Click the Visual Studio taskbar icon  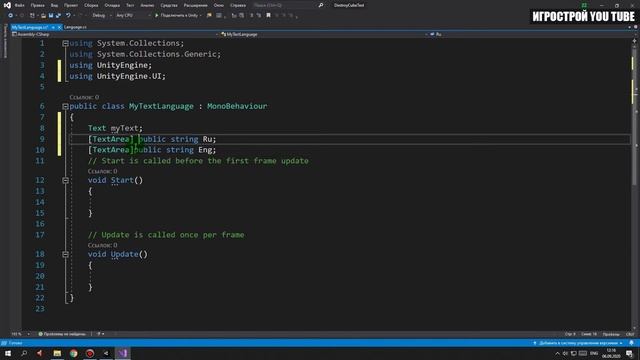point(122,353)
